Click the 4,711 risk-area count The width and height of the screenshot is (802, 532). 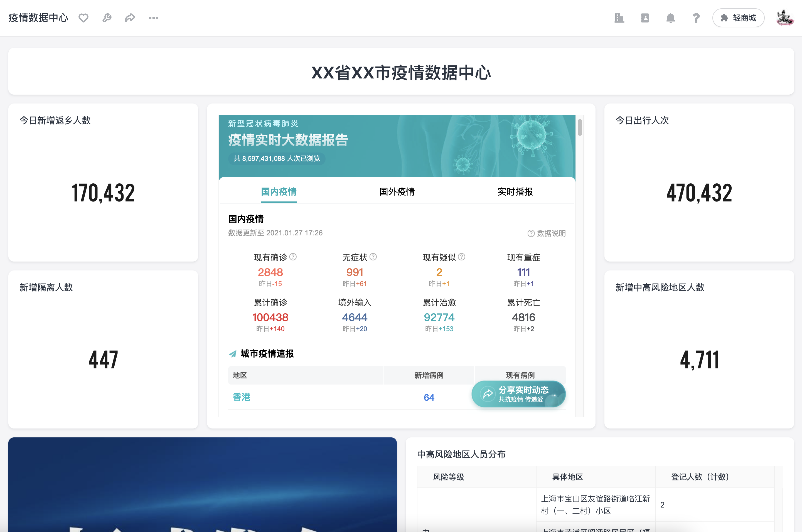(x=699, y=360)
